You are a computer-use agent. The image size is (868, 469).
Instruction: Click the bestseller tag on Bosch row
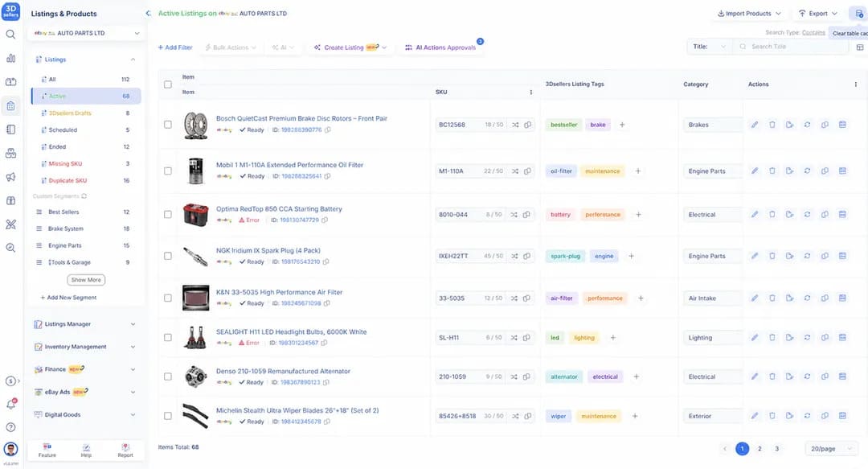[x=563, y=125]
